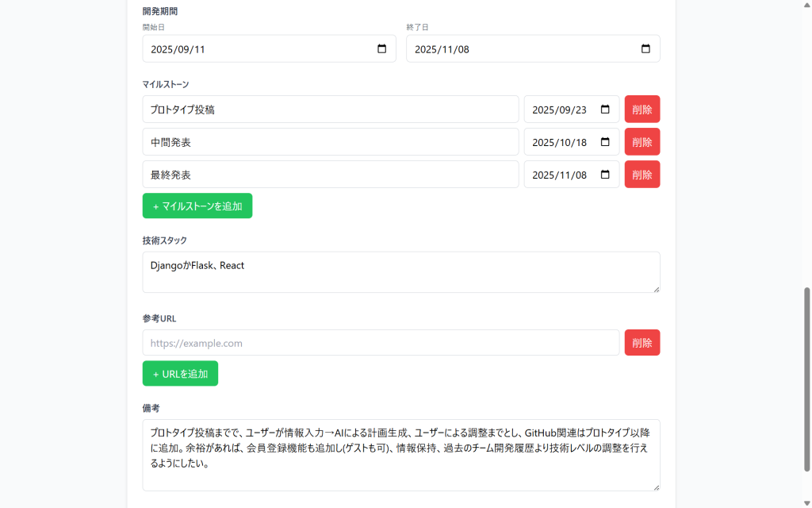Viewport: 812px width, 508px height.
Task: Delete the プロトタイプ投稿 milestone
Action: click(x=642, y=110)
